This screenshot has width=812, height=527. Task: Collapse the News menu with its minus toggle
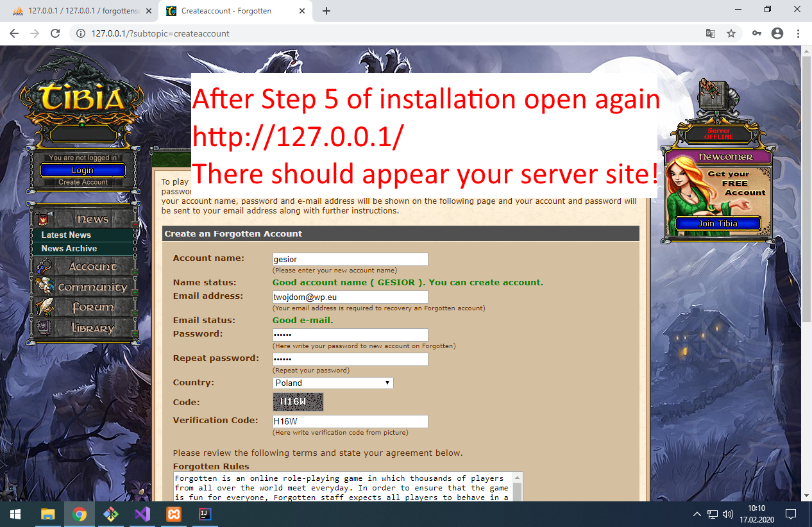134,226
